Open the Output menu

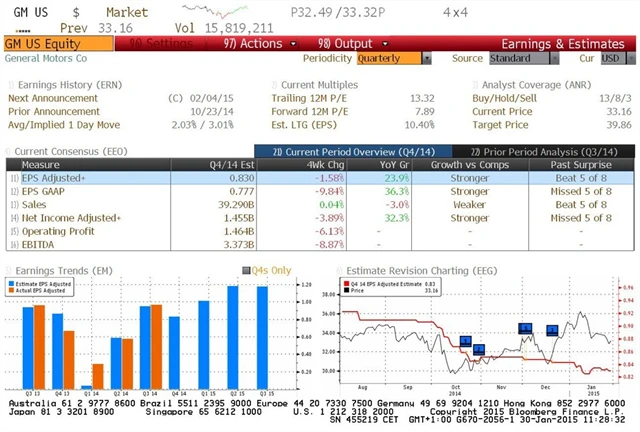[345, 44]
